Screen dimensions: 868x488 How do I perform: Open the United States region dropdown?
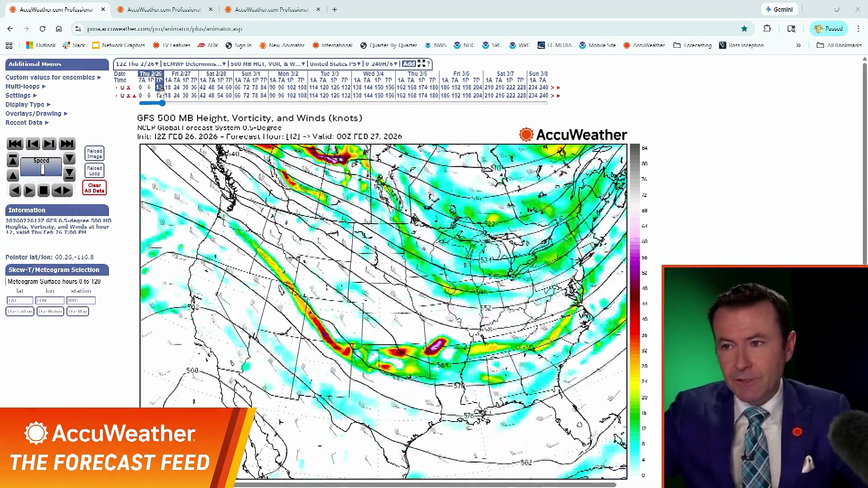[x=335, y=64]
